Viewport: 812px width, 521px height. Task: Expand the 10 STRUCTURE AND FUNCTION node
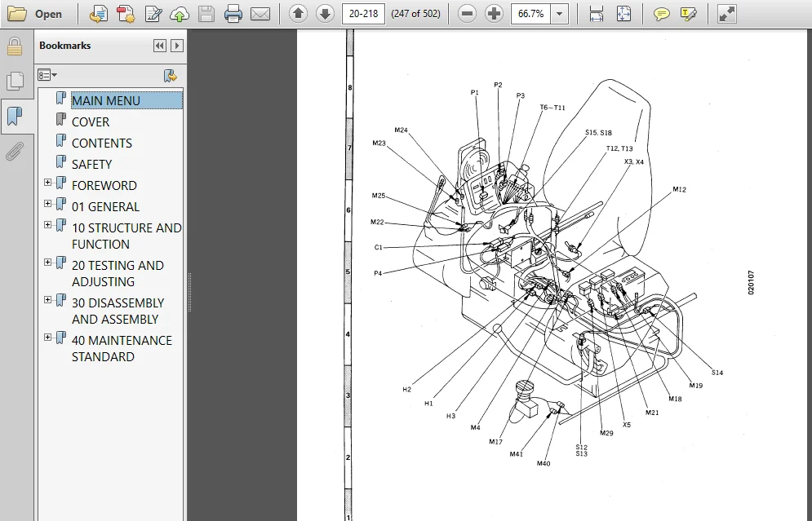[47, 225]
